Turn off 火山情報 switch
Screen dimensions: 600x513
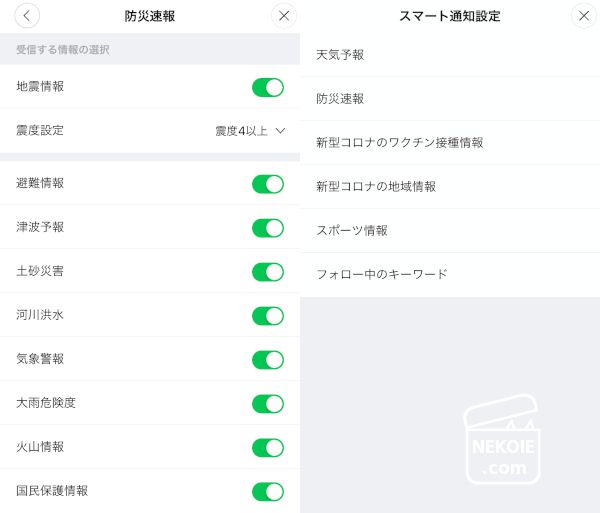pos(268,448)
